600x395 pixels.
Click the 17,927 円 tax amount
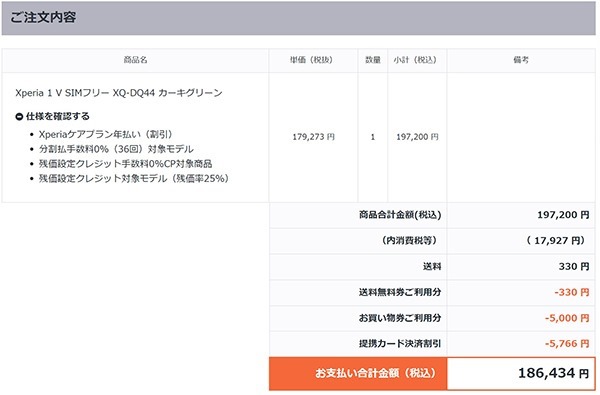click(x=556, y=240)
